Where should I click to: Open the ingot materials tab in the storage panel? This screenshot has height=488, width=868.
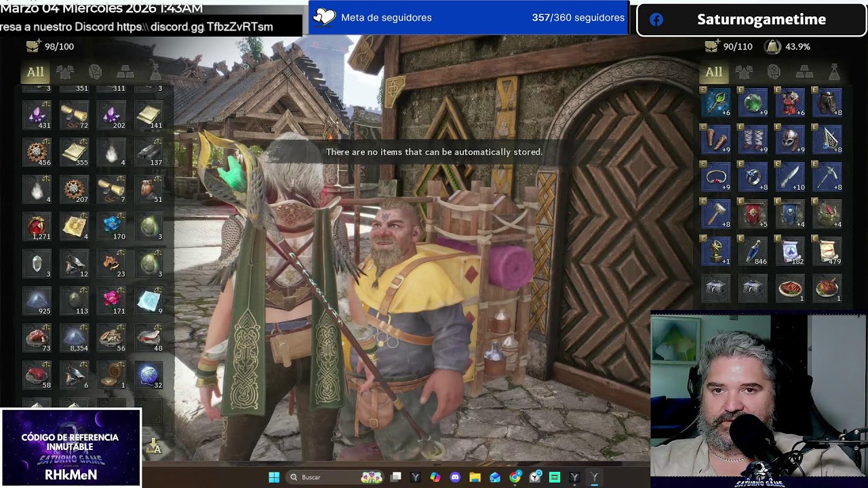(125, 72)
